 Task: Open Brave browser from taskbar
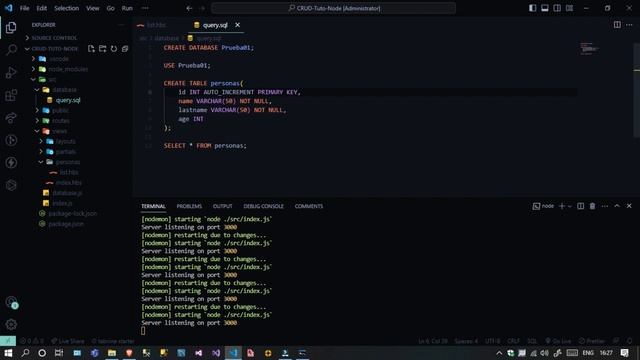pyautogui.click(x=129, y=353)
